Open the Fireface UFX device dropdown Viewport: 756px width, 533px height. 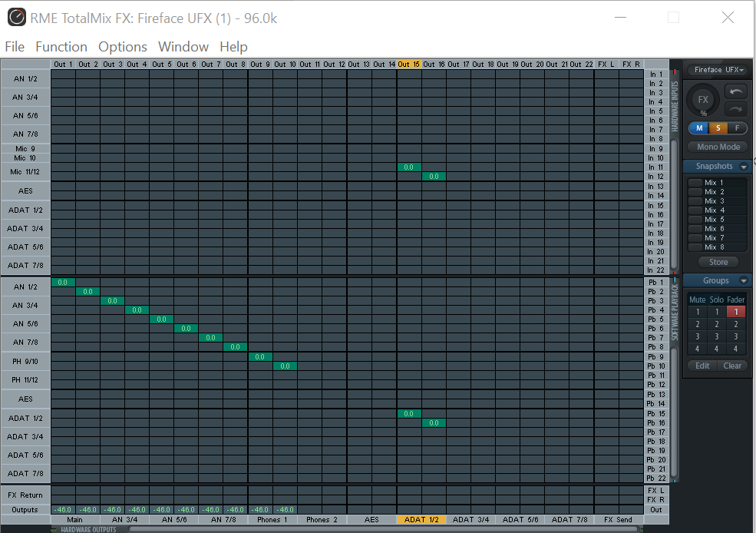(718, 69)
